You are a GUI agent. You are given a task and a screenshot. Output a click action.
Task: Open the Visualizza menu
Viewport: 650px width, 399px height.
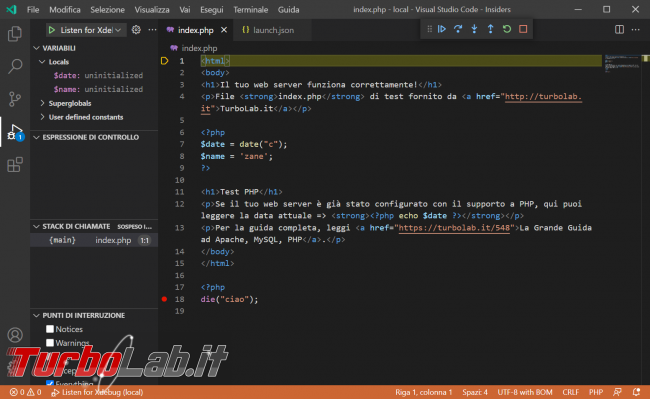tap(152, 9)
